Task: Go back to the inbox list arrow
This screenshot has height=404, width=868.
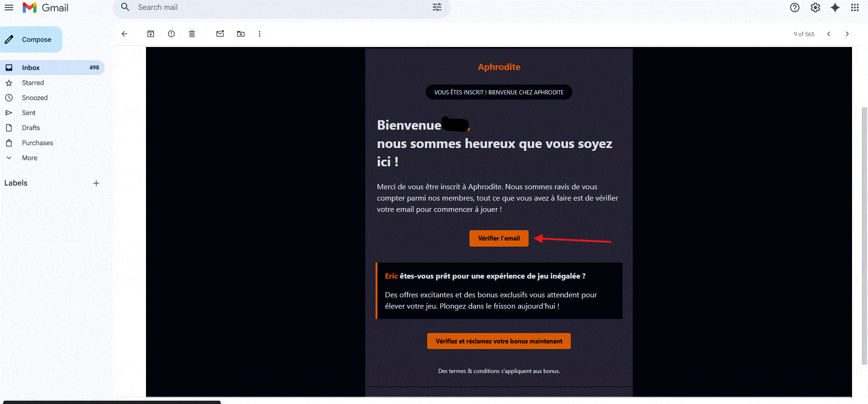Action: pos(124,34)
